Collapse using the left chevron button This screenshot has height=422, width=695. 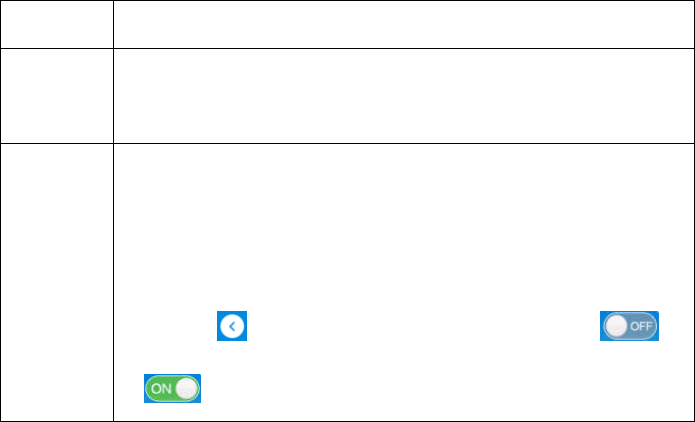[x=232, y=326]
